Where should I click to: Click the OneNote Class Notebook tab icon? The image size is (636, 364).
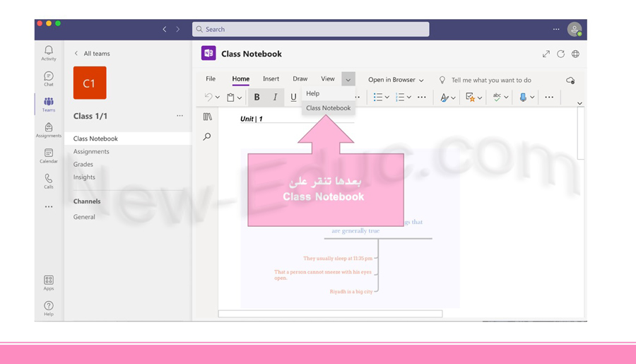[208, 53]
